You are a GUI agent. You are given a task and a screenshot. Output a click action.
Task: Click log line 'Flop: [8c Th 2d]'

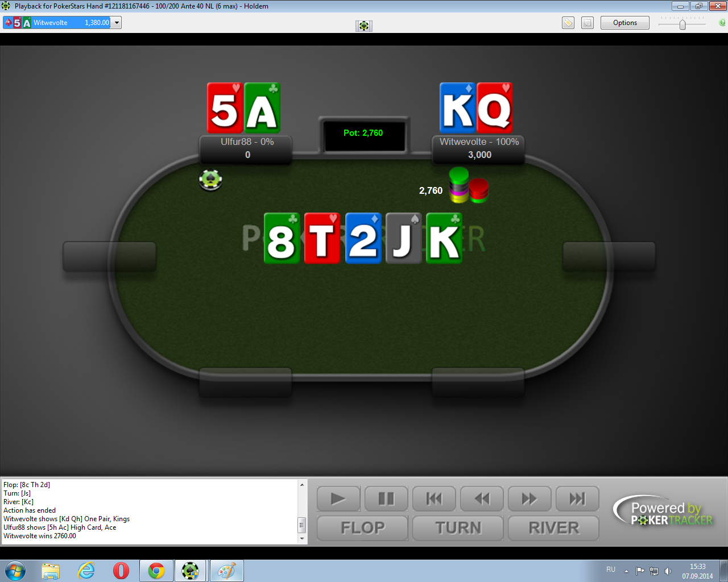27,485
